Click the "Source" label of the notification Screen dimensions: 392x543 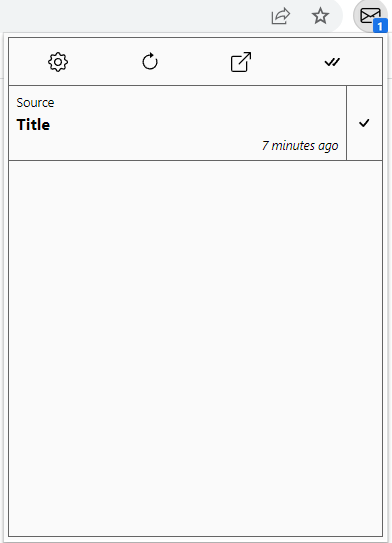[35, 103]
